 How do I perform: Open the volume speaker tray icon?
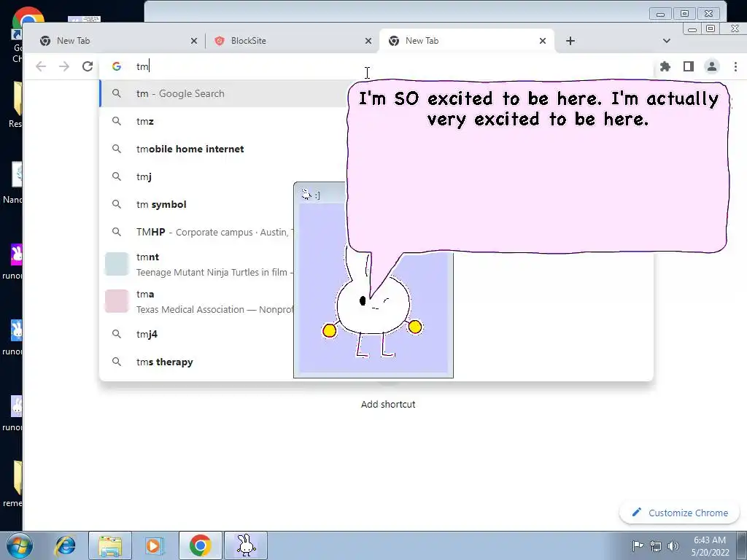673,546
